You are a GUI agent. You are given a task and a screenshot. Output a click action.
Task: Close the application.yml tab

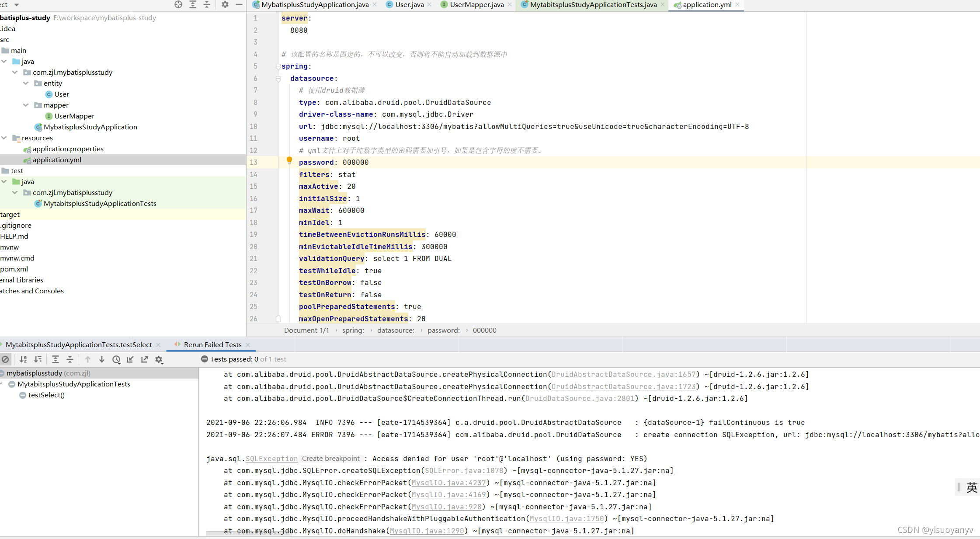tap(737, 4)
